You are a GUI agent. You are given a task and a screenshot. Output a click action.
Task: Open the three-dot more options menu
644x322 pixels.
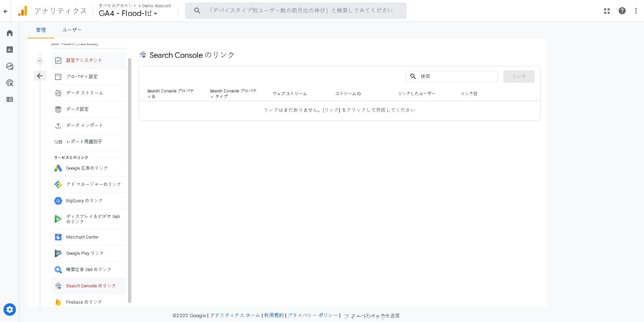coord(636,11)
